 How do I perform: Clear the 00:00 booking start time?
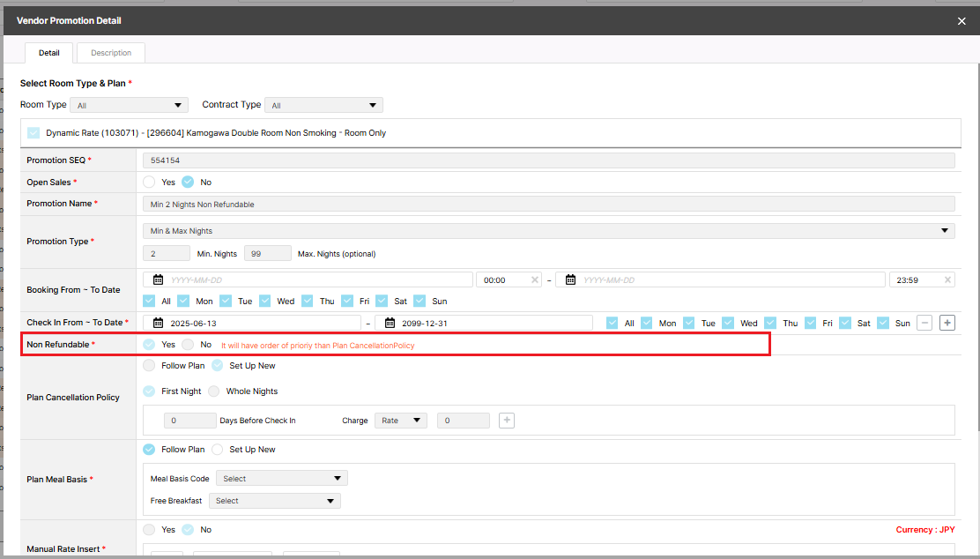(534, 279)
